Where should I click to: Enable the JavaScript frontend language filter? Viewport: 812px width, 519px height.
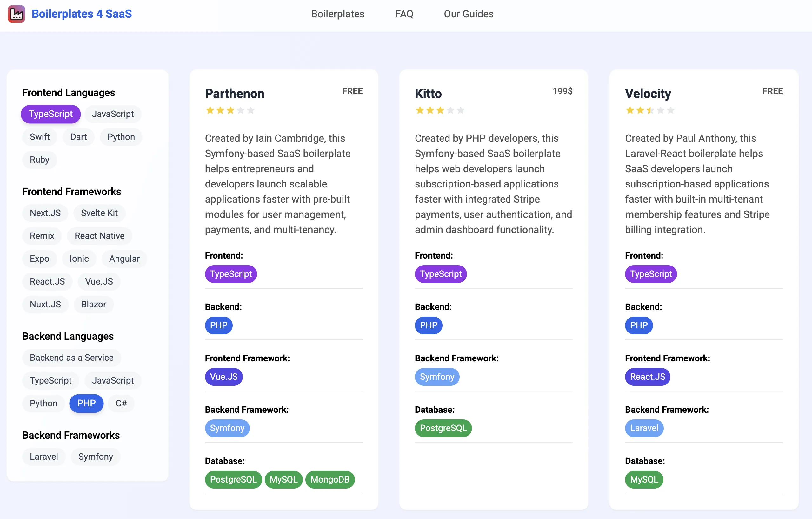tap(113, 114)
